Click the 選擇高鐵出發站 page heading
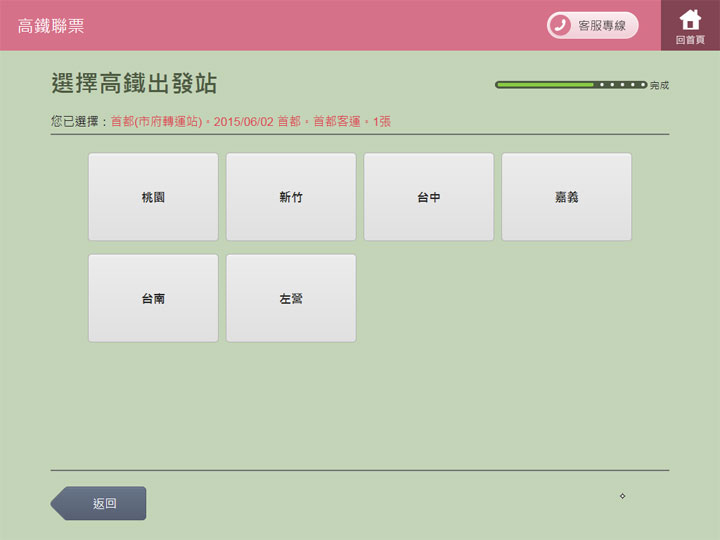This screenshot has width=720, height=540. [x=134, y=83]
